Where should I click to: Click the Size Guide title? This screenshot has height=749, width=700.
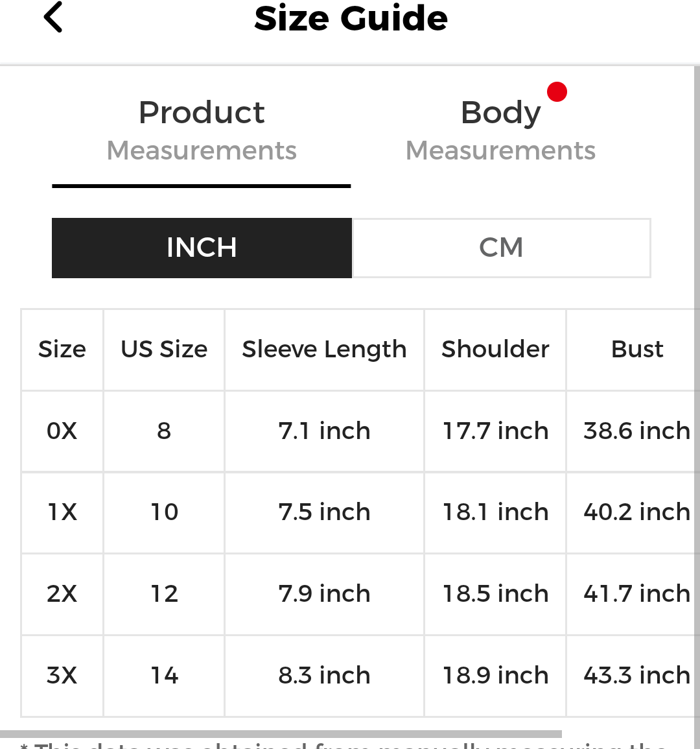click(351, 18)
